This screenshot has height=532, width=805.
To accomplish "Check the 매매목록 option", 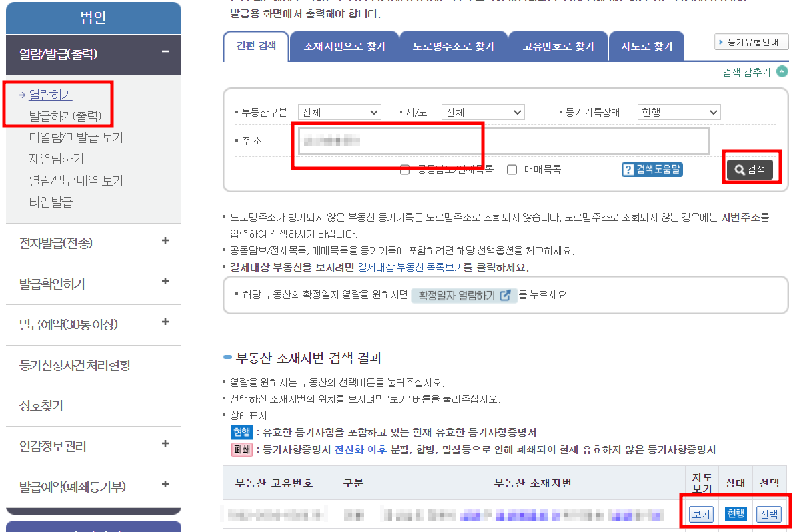I will coord(512,170).
